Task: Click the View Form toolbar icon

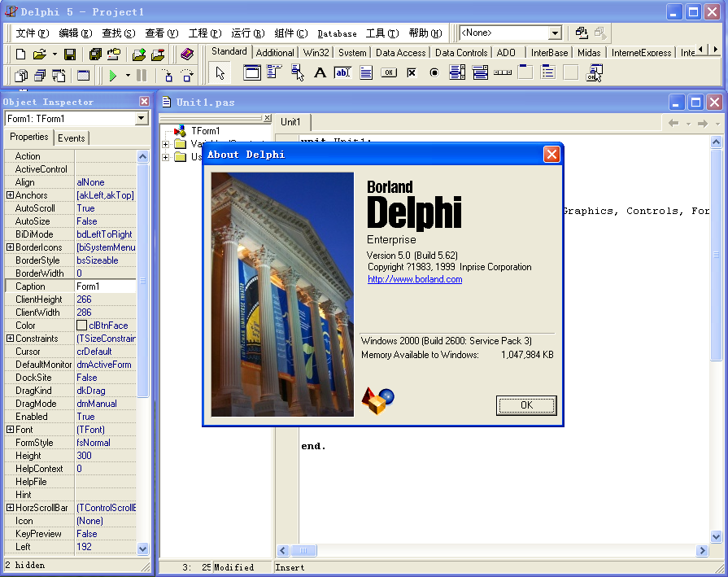Action: 40,75
